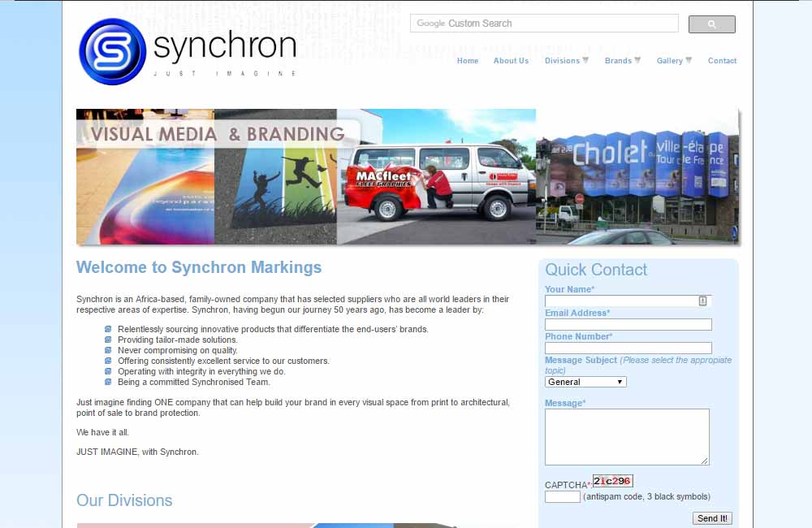The width and height of the screenshot is (812, 528).
Task: Click the Synchron logo icon
Action: 112,51
